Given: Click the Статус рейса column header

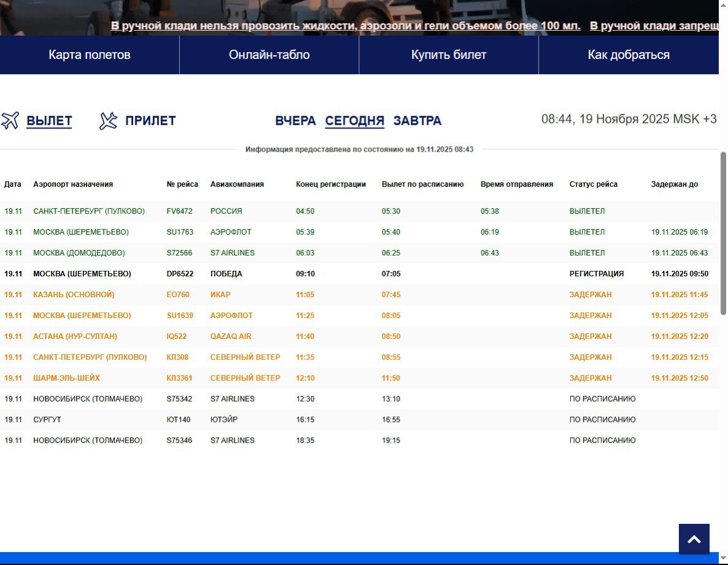Looking at the screenshot, I should point(593,184).
